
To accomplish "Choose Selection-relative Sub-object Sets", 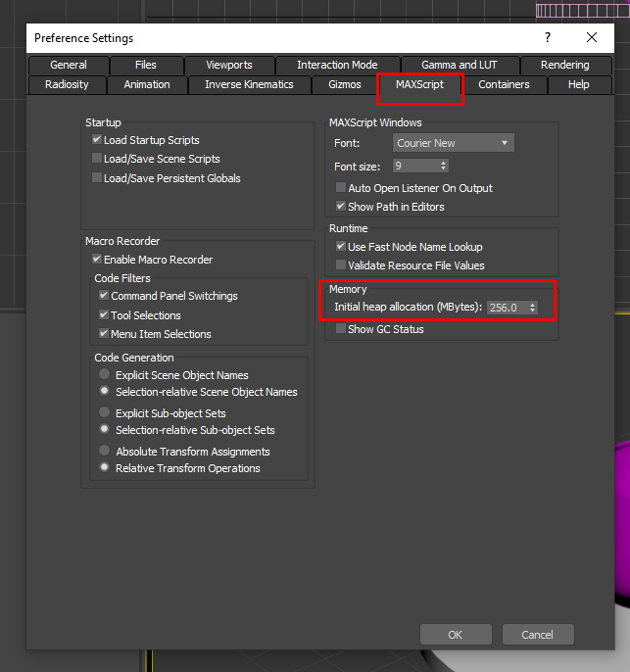I will tap(104, 429).
